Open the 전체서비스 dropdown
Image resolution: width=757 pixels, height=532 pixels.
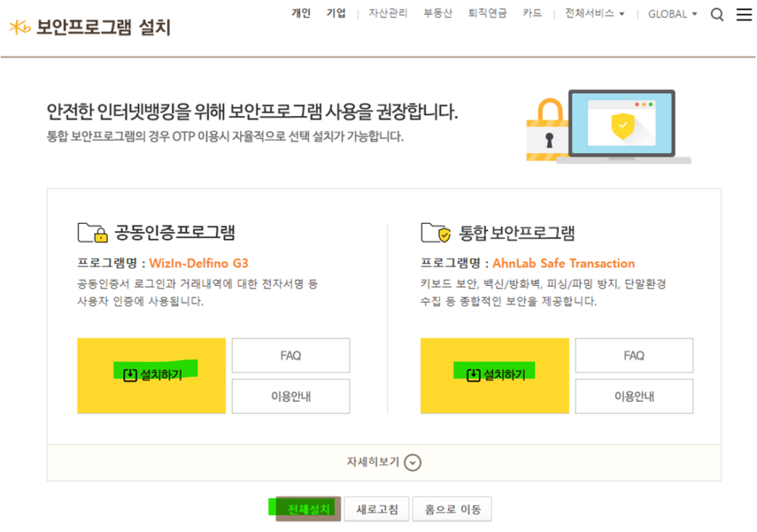[x=594, y=14]
